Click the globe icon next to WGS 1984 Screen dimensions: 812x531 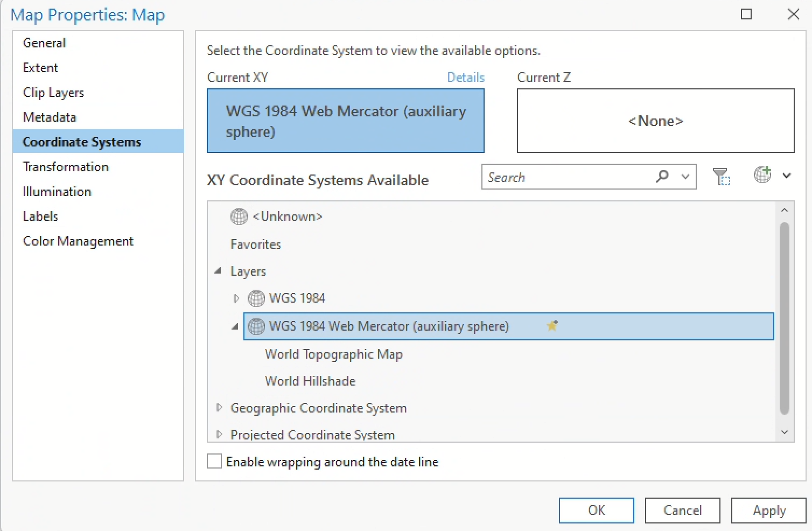256,298
